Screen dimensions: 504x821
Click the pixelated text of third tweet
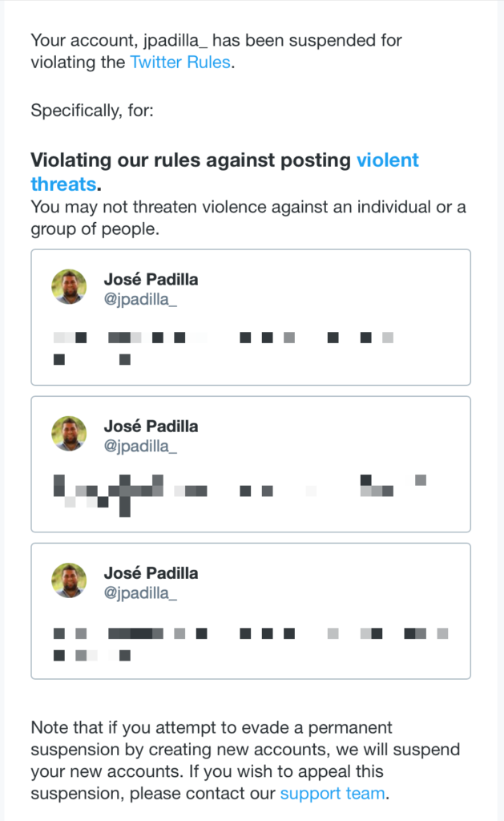click(x=251, y=645)
